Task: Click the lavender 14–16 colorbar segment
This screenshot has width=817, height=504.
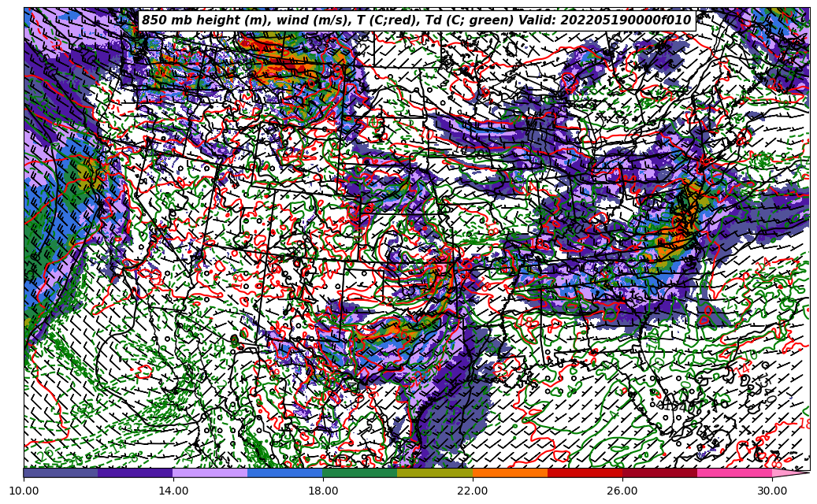Action: 210,472
